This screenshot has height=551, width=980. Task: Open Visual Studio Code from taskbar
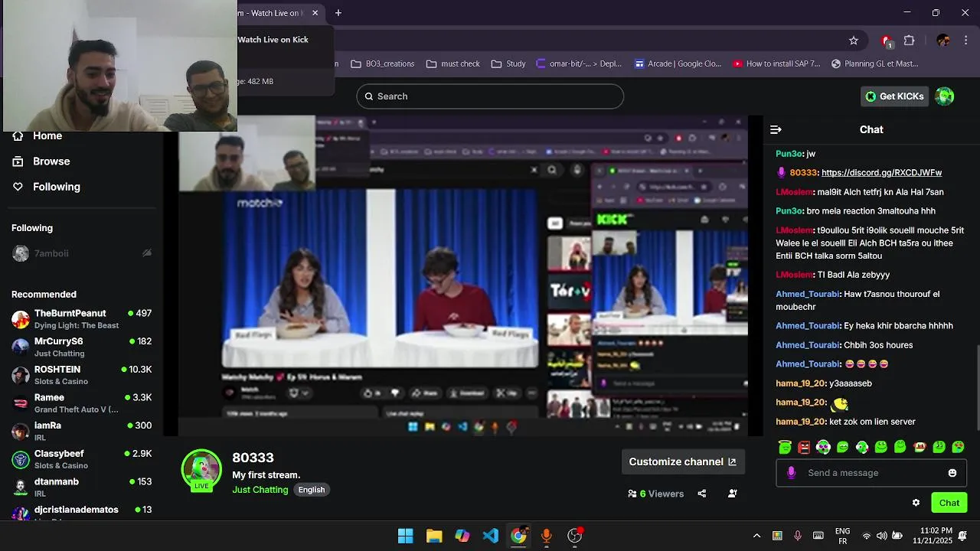tap(491, 536)
